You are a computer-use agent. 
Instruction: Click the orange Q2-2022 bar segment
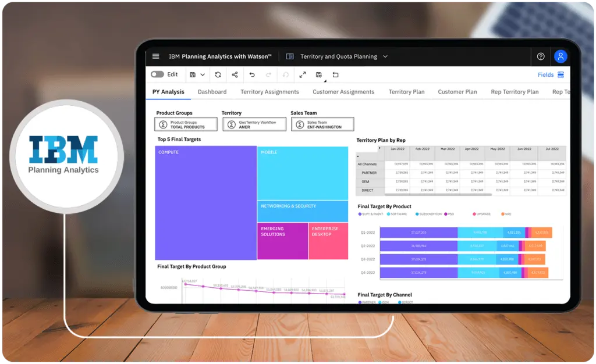(x=535, y=245)
